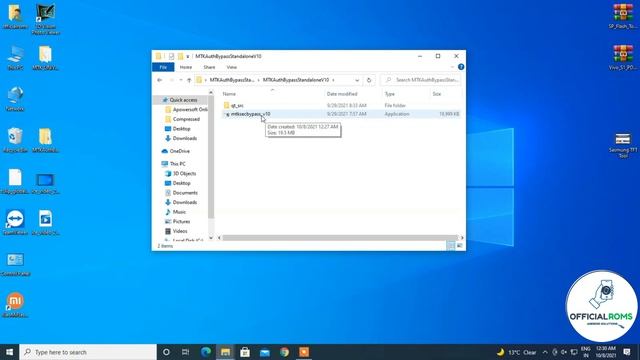The width and height of the screenshot is (640, 360).
Task: Sort by the Size column header
Action: point(437,94)
